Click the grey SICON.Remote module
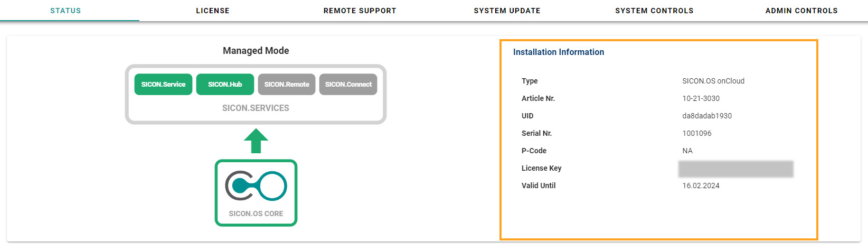Viewport: 868px width, 250px height. point(287,85)
